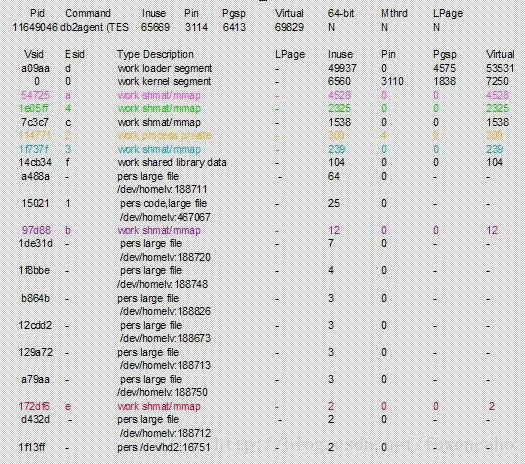Image resolution: width=525 pixels, height=464 pixels.
Task: Select Vsid 1de31d
Action: click(x=35, y=243)
